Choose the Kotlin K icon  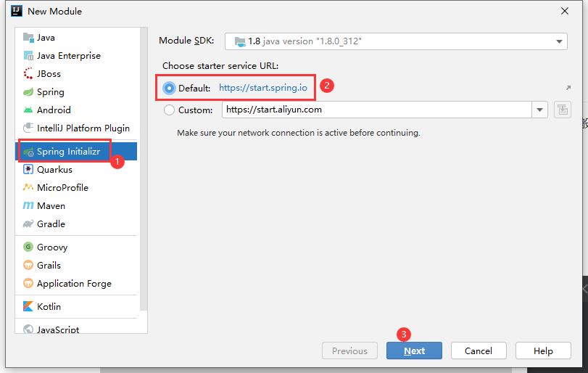[28, 306]
